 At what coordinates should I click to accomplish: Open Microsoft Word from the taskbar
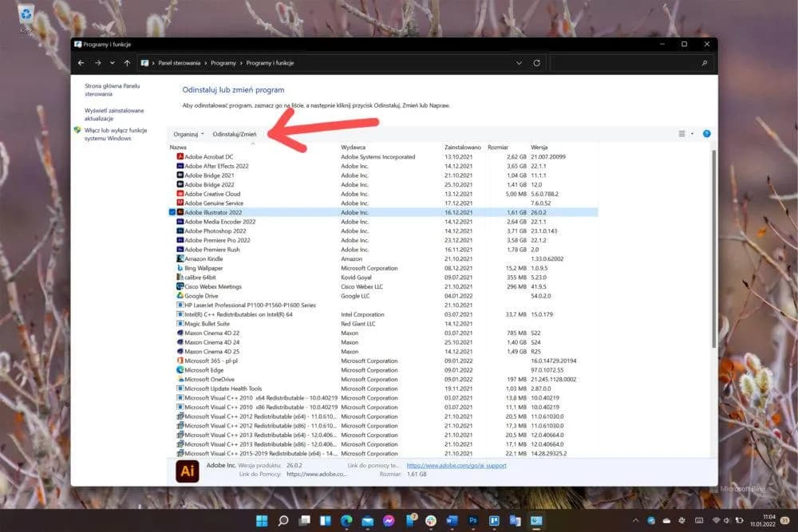point(451,522)
